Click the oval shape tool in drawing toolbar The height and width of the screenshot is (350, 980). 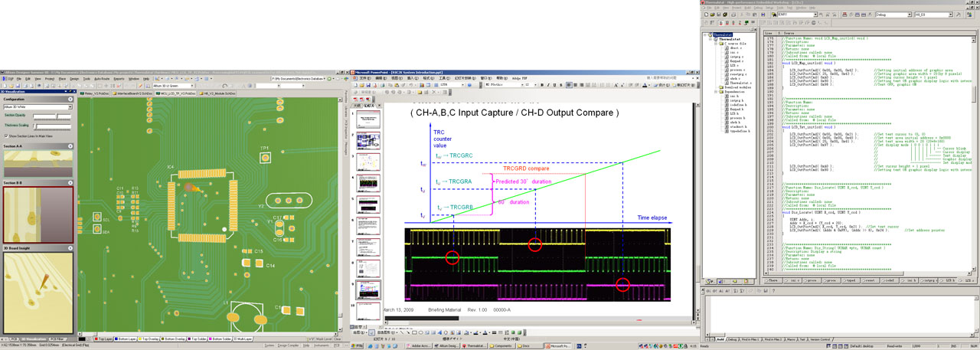(x=420, y=332)
